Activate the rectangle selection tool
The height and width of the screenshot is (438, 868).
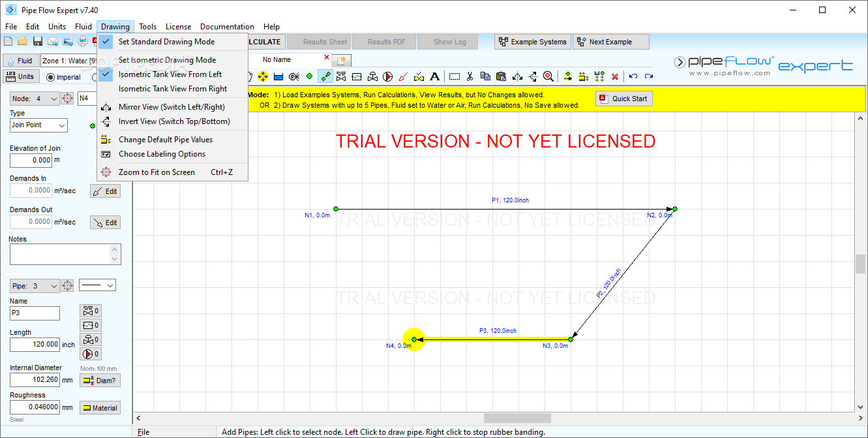[x=455, y=76]
